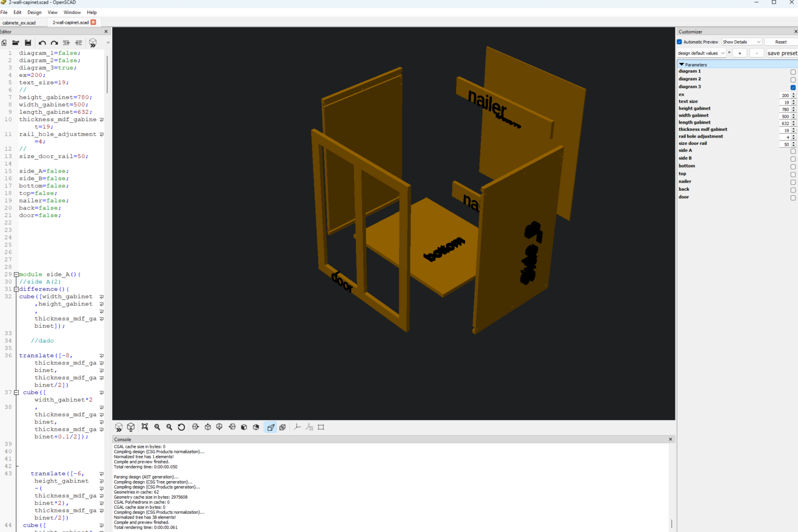Enable the top parameter checkbox

coord(793,175)
